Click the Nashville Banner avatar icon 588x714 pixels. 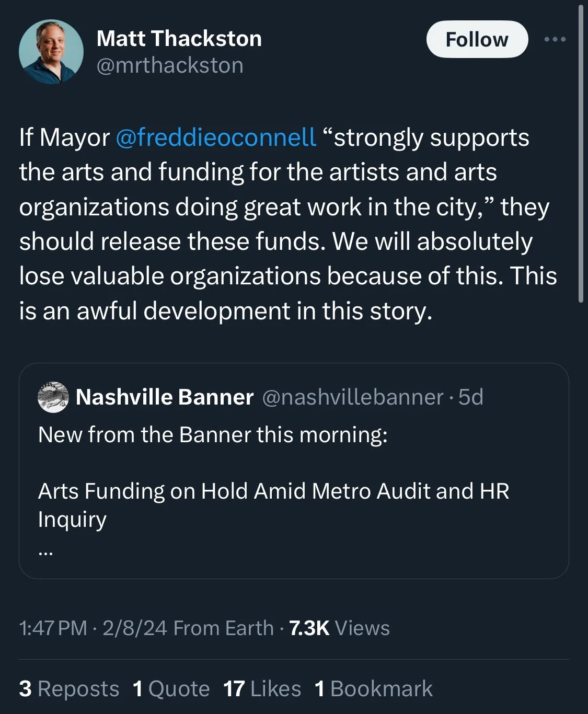[53, 397]
